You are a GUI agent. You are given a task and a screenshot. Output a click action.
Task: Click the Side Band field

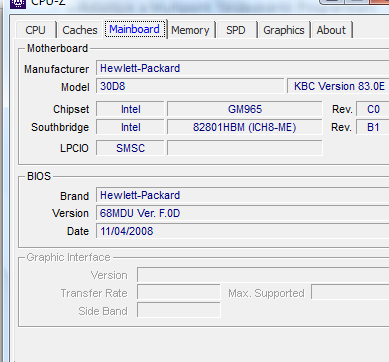click(x=179, y=311)
